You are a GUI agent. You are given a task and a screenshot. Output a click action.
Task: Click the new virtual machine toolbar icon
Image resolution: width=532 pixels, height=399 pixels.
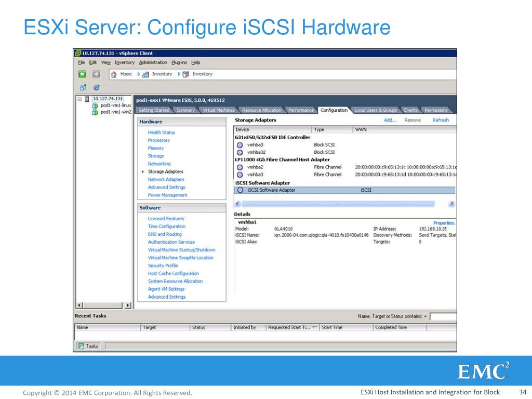[x=83, y=87]
